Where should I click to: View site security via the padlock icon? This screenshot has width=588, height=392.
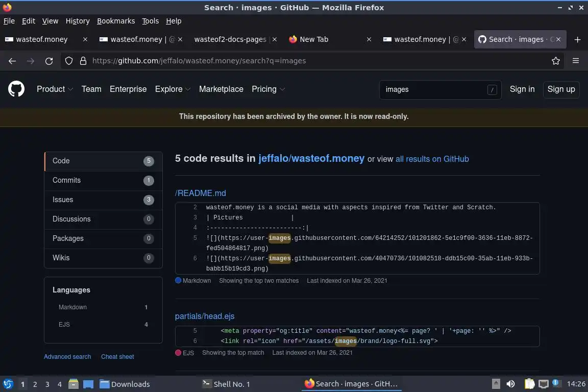click(83, 61)
